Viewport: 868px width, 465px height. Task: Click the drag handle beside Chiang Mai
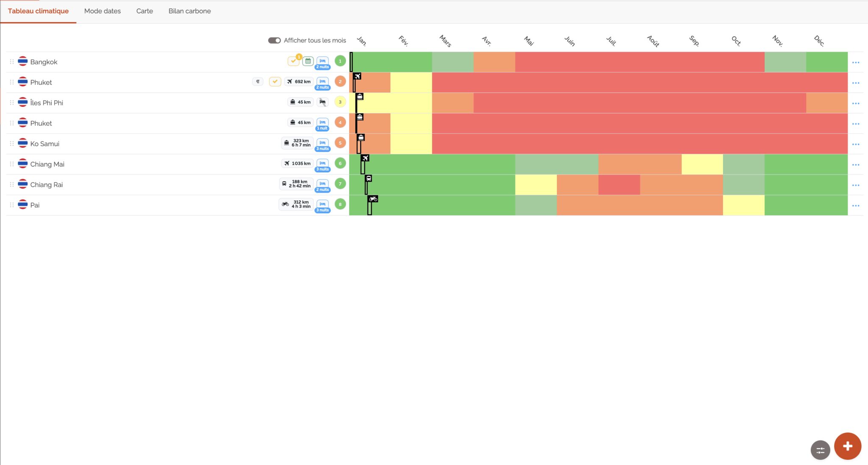pyautogui.click(x=12, y=164)
